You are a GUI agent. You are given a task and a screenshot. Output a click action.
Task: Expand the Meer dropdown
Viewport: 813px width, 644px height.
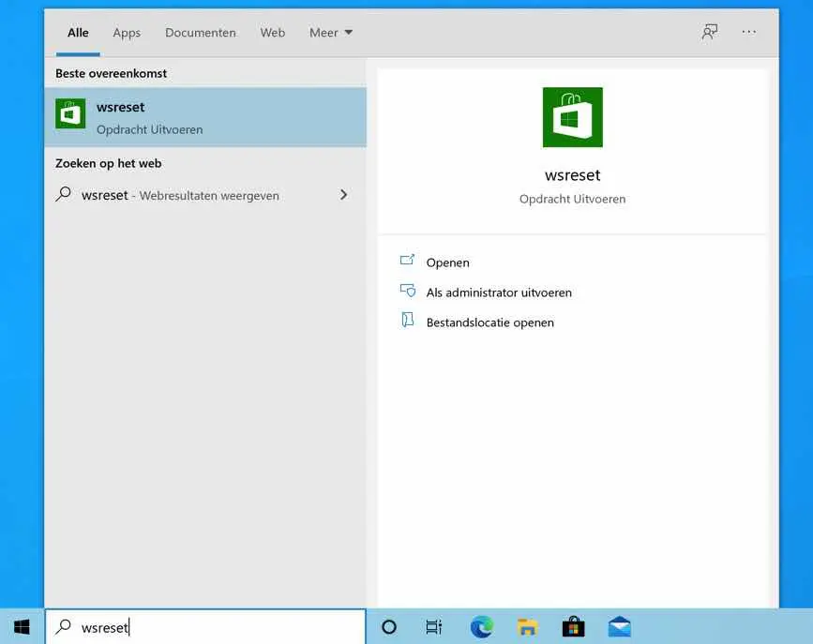(331, 33)
